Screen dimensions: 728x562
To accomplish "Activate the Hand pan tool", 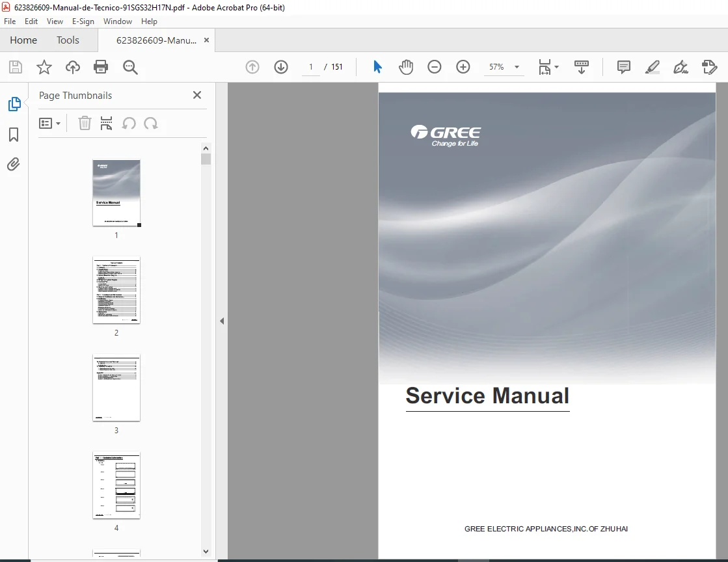I will (x=406, y=67).
